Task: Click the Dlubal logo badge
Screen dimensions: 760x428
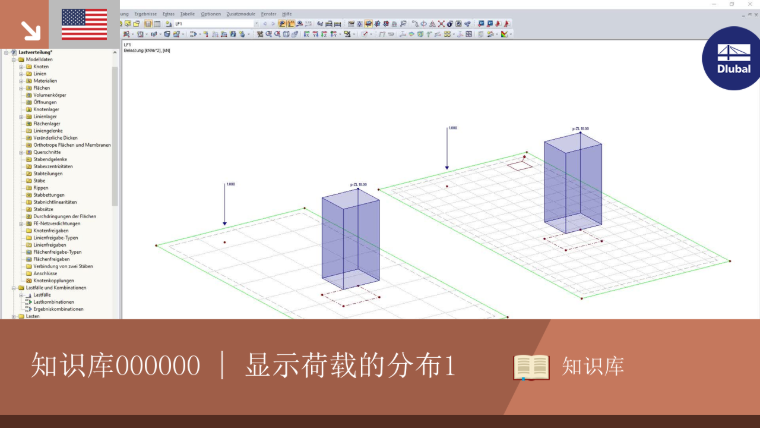Action: tap(732, 58)
